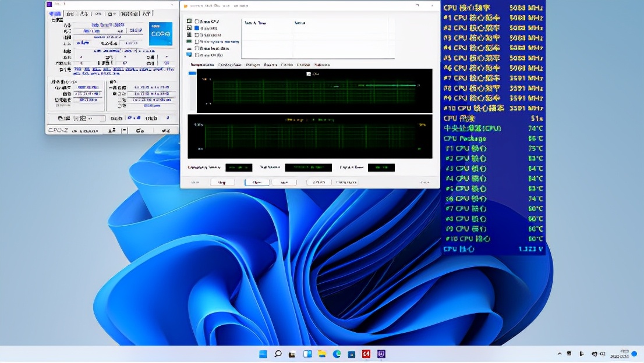Enable the Stress system memory checkbox
Viewport: 644px width, 363px height.
pos(197,41)
